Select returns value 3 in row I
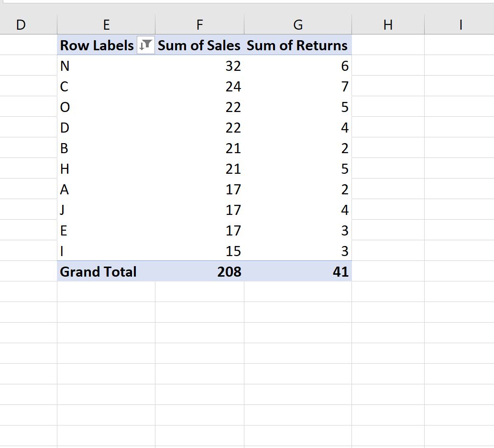 (x=298, y=251)
